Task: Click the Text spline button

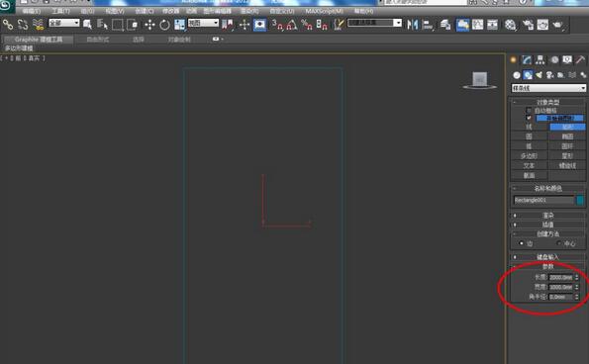Action: [x=529, y=165]
